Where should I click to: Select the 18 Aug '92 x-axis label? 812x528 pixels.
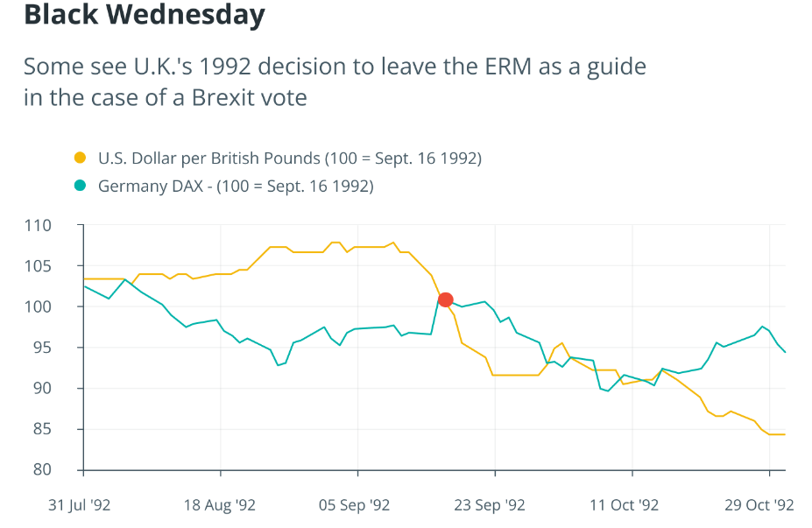click(x=219, y=505)
